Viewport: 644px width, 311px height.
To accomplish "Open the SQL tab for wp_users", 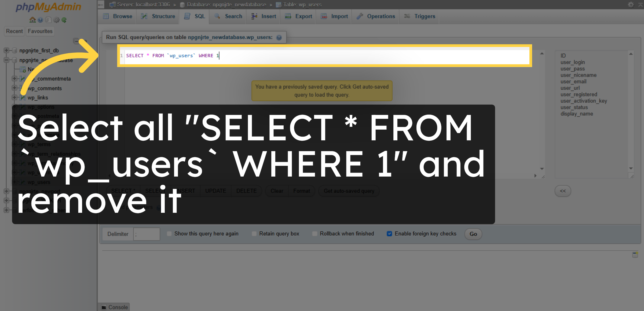I will [194, 16].
